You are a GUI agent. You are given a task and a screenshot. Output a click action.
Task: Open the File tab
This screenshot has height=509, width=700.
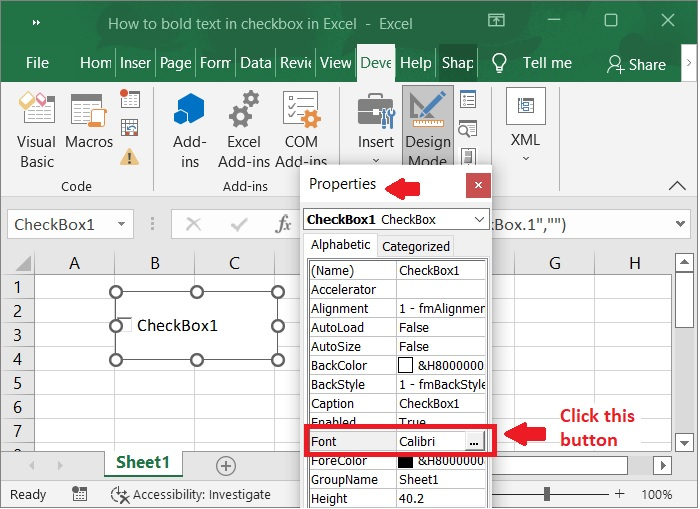[x=37, y=63]
